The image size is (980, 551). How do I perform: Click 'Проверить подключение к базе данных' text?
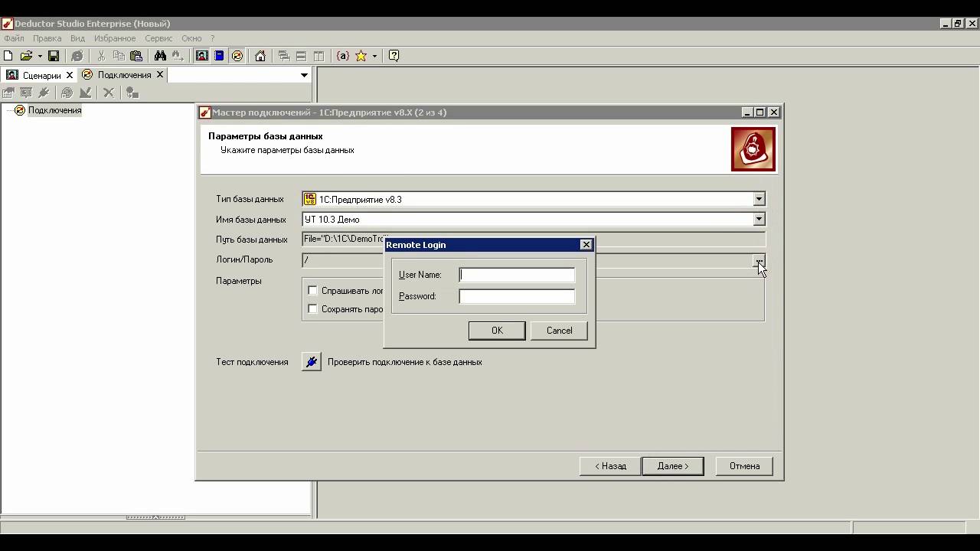coord(404,362)
